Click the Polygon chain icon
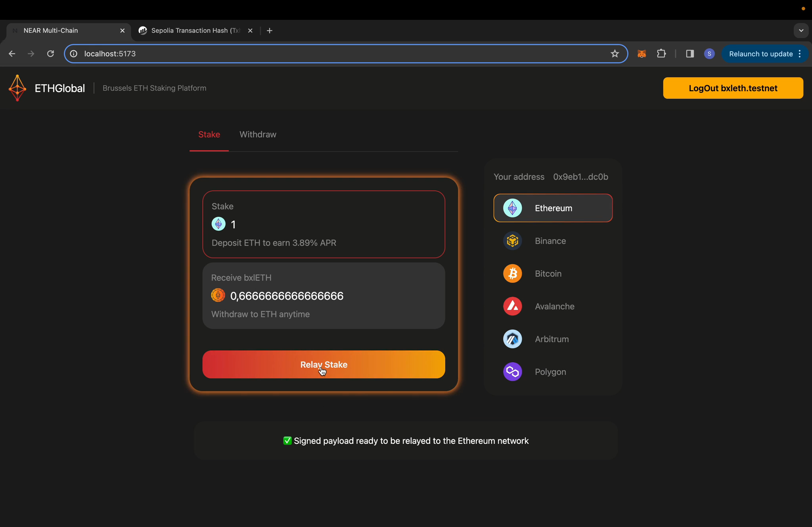 tap(512, 372)
